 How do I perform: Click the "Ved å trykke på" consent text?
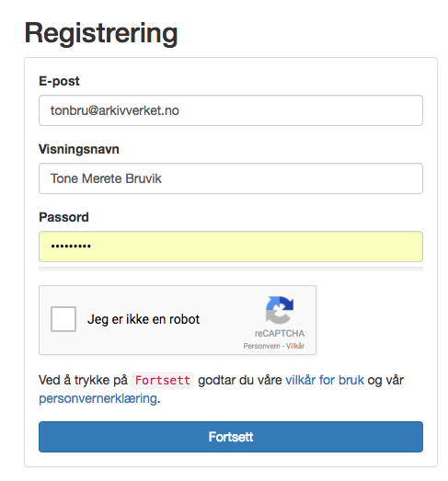click(x=83, y=380)
